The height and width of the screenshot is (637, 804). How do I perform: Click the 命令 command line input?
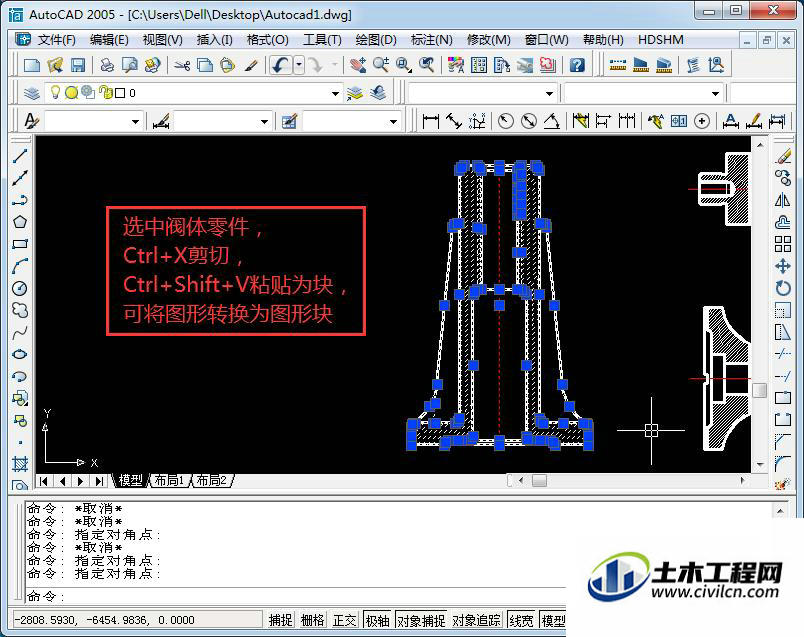[x=296, y=596]
